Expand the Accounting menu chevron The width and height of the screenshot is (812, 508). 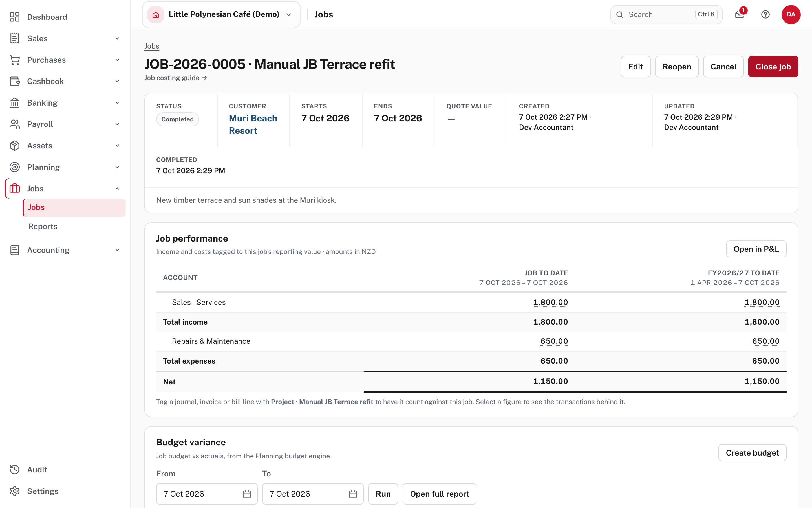click(117, 250)
